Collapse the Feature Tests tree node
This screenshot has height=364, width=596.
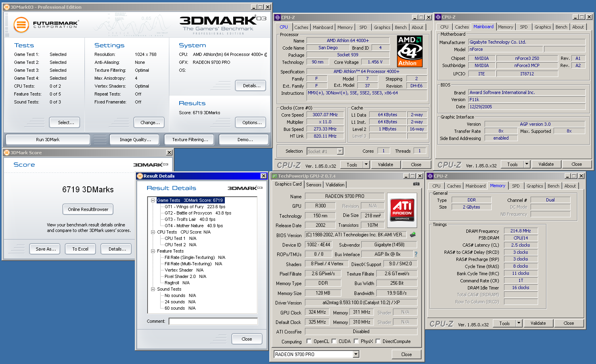click(x=153, y=251)
